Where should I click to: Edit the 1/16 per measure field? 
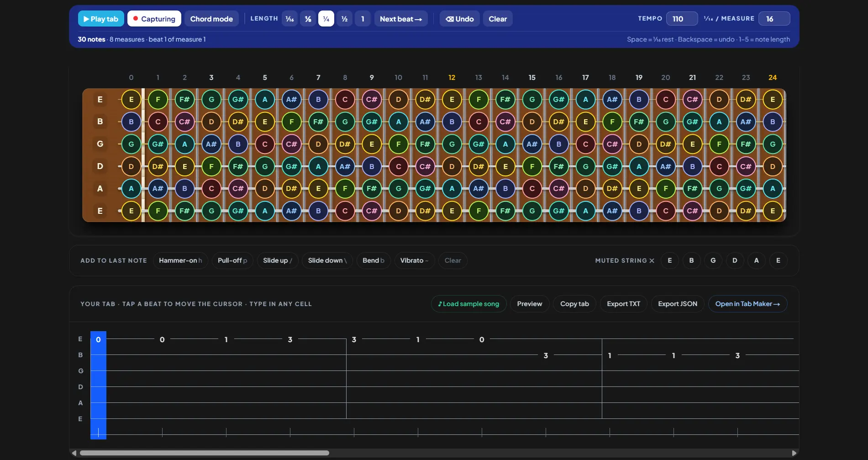point(774,19)
